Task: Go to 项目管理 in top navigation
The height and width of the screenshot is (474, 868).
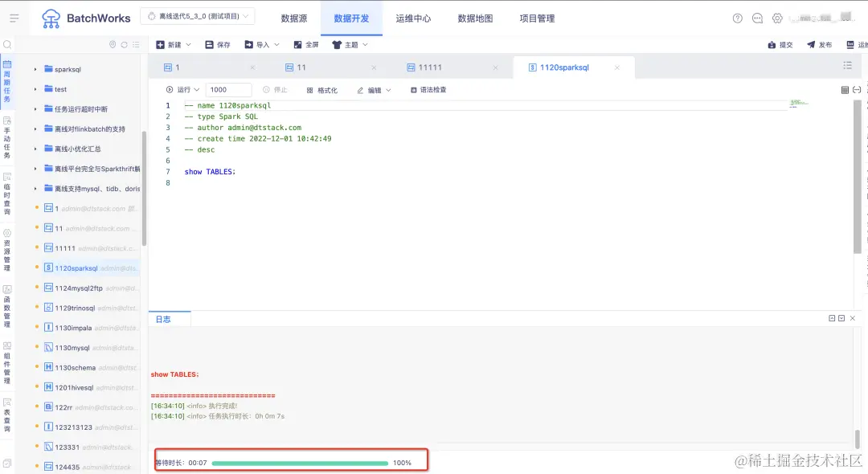Action: point(537,18)
